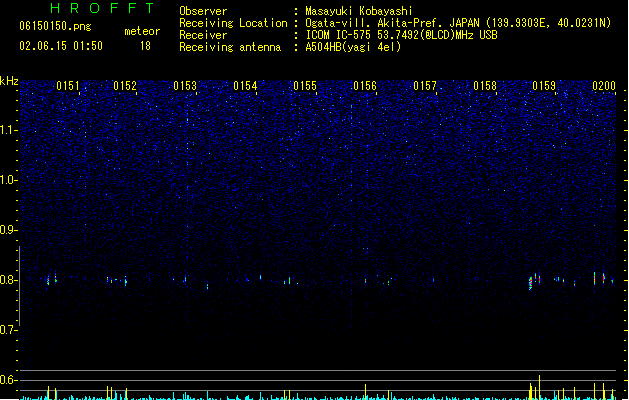Screen dimensions: 629x400
Task: Click the 0157 time marker
Action: [425, 86]
